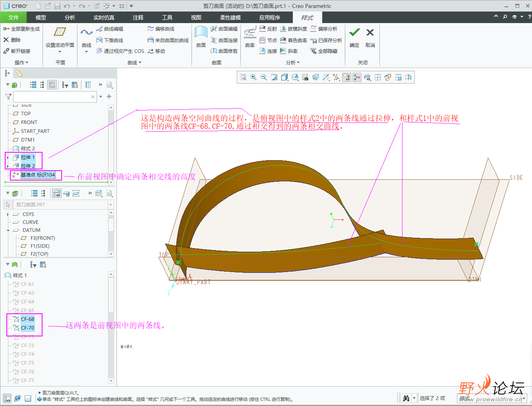Screen dimensions: 532x406
Task: Switch to the 视图 tab
Action: coord(196,17)
